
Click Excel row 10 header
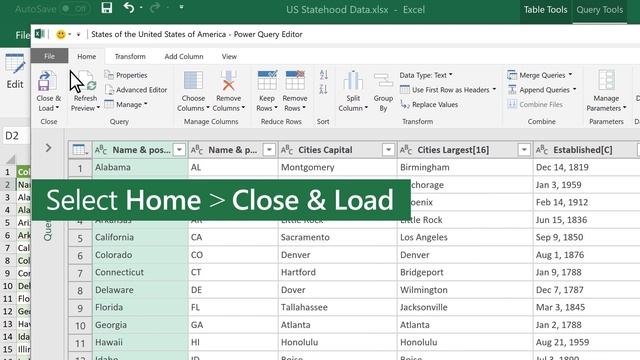8,286
